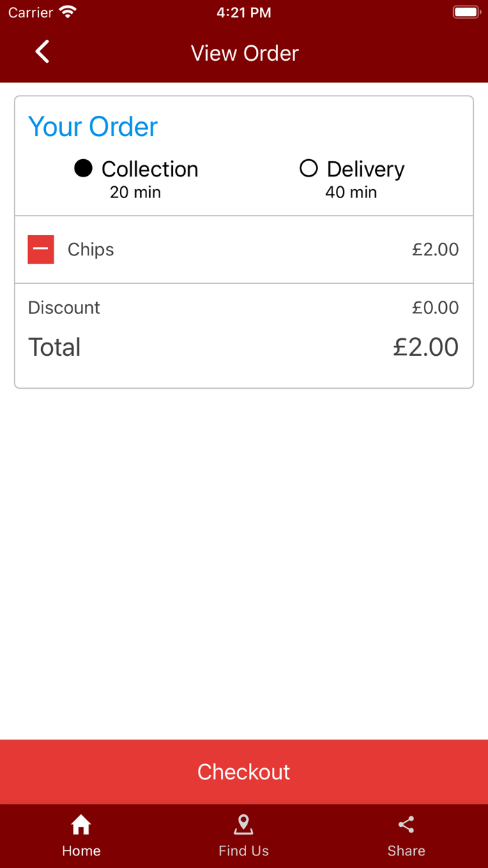
Task: Tap Delivery showing 40 min
Action: 351,178
